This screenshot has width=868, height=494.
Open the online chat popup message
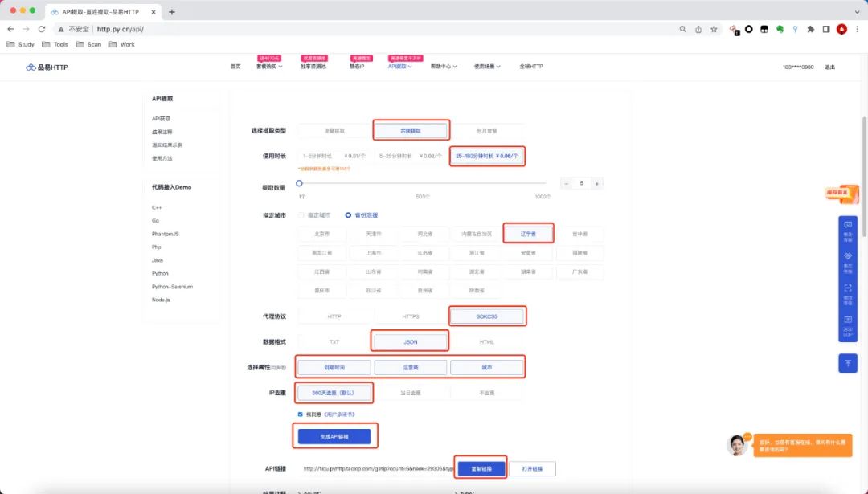(803, 445)
